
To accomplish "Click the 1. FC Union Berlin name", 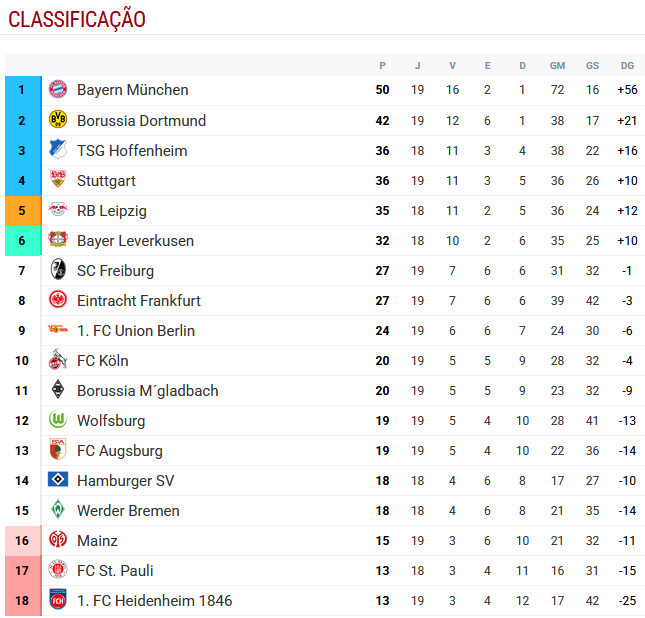I will pyautogui.click(x=135, y=331).
